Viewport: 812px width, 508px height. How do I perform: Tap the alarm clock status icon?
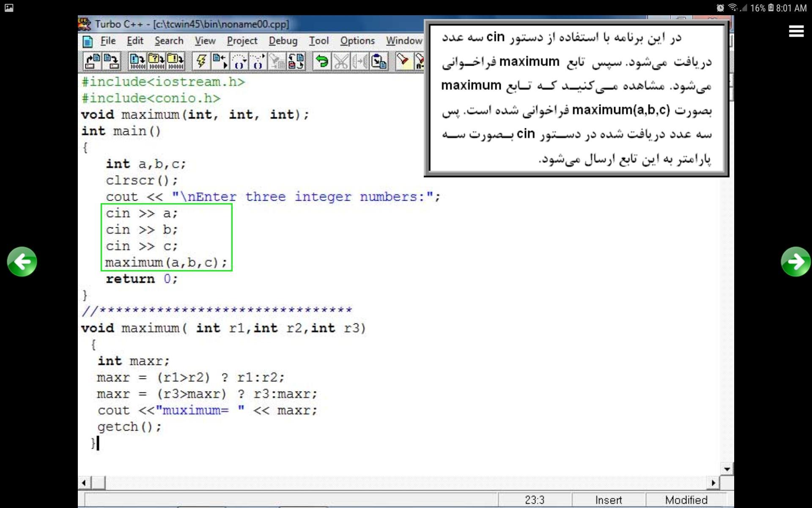(720, 8)
